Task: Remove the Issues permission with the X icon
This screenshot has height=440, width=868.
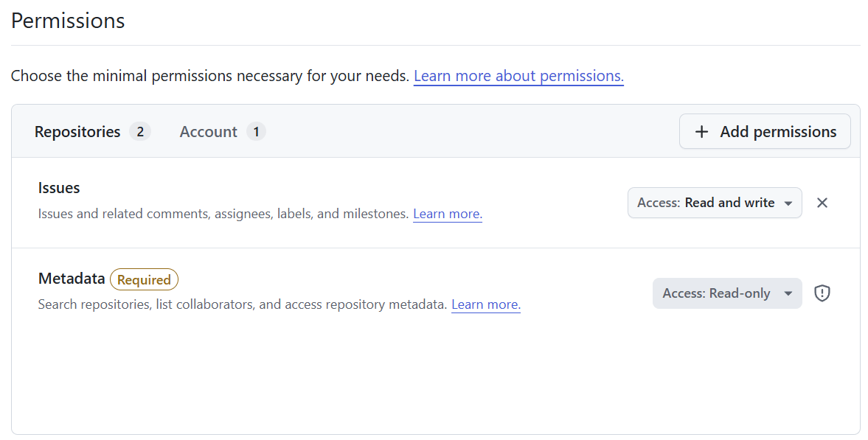Action: click(822, 203)
